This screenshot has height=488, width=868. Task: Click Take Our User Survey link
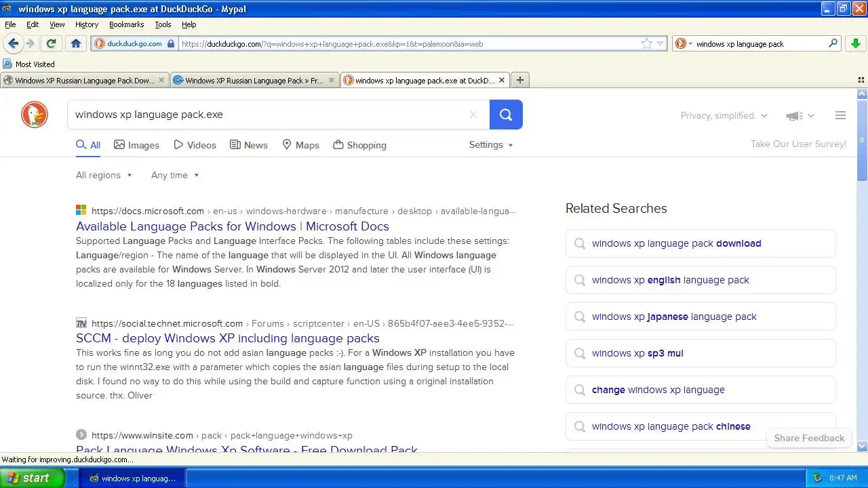[798, 144]
